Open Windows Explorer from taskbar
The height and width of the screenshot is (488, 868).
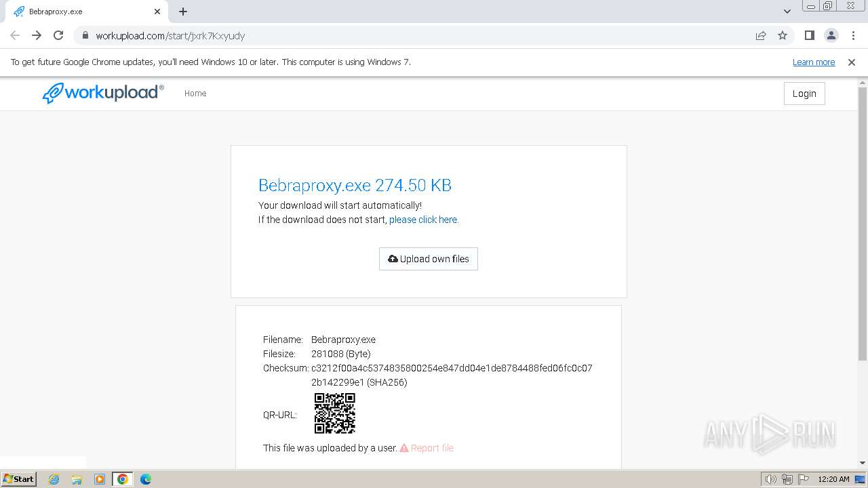[x=77, y=479]
